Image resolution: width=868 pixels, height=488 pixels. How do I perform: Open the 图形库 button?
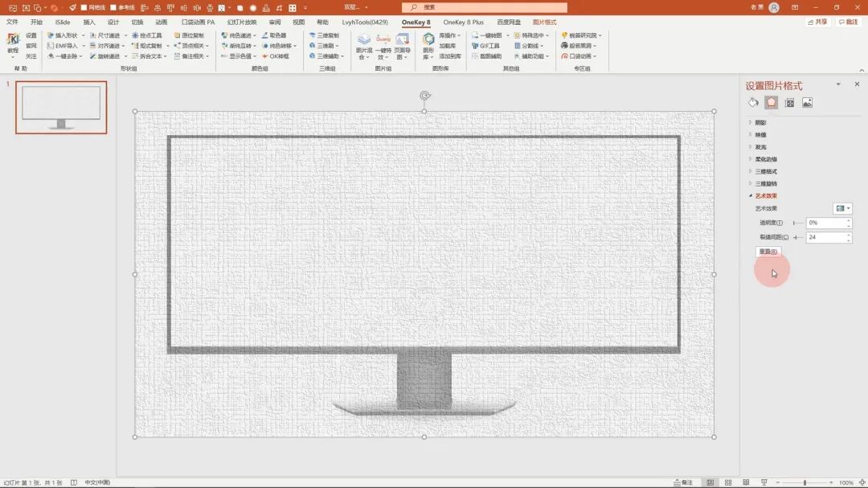coord(428,46)
